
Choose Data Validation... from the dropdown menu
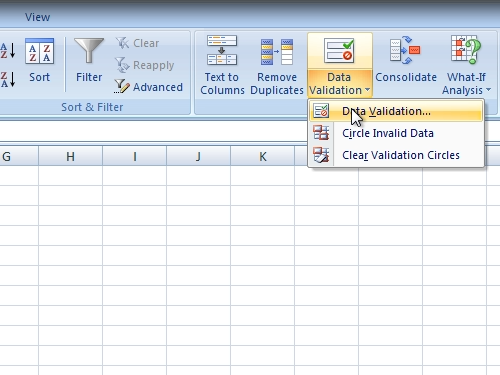396,111
